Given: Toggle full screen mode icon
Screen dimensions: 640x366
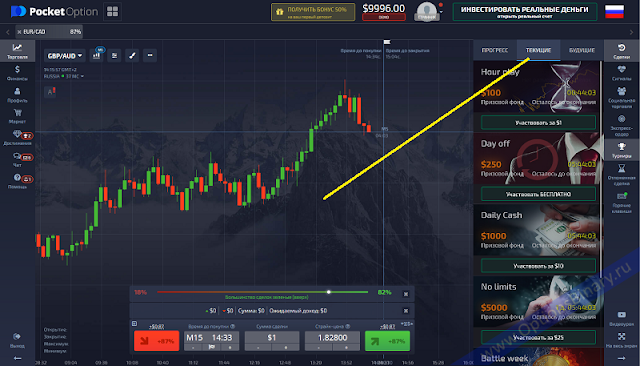Looking at the screenshot, I should [x=621, y=340].
